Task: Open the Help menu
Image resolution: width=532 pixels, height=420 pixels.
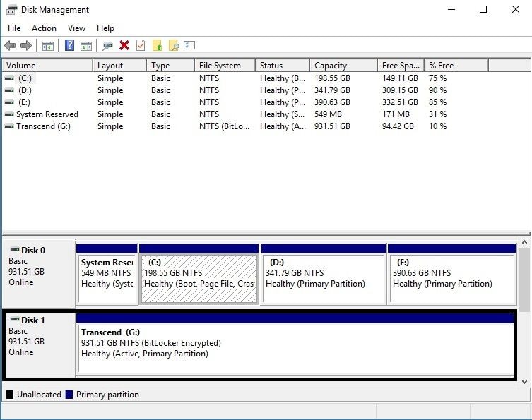Action: pyautogui.click(x=105, y=28)
